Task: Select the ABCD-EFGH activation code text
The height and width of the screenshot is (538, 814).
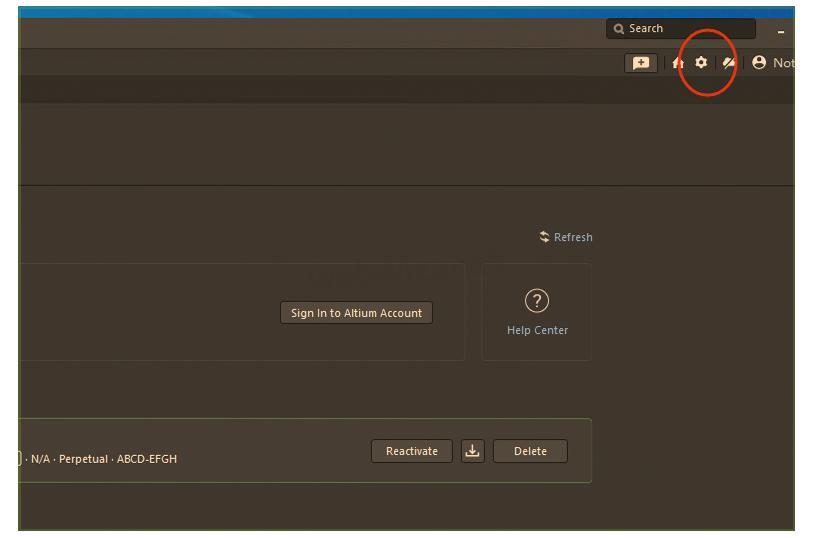Action: [x=147, y=459]
